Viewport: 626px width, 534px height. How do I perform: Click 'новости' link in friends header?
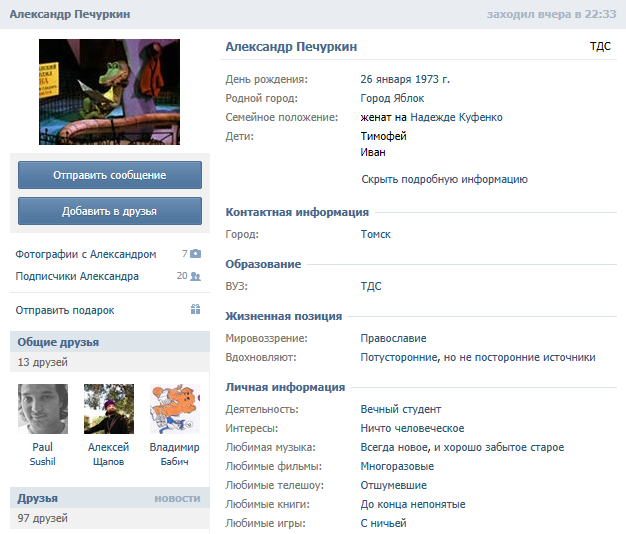177,498
